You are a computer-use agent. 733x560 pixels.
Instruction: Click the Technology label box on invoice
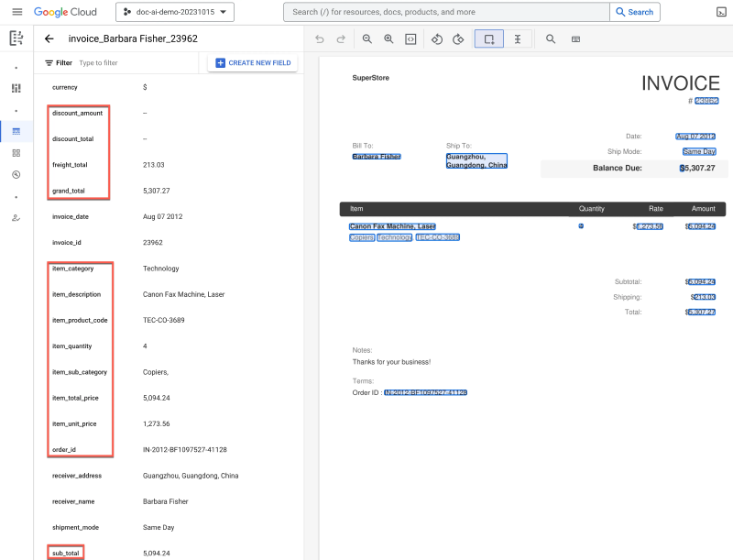click(395, 237)
